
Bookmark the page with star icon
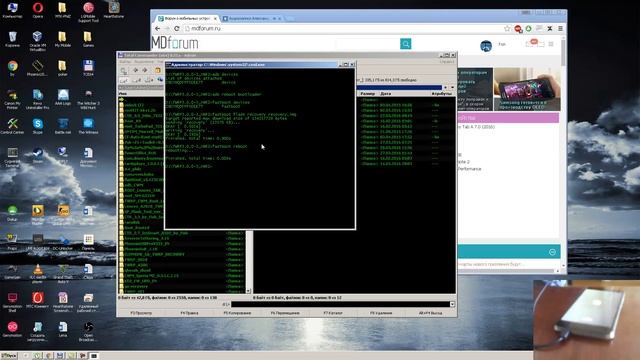point(507,29)
